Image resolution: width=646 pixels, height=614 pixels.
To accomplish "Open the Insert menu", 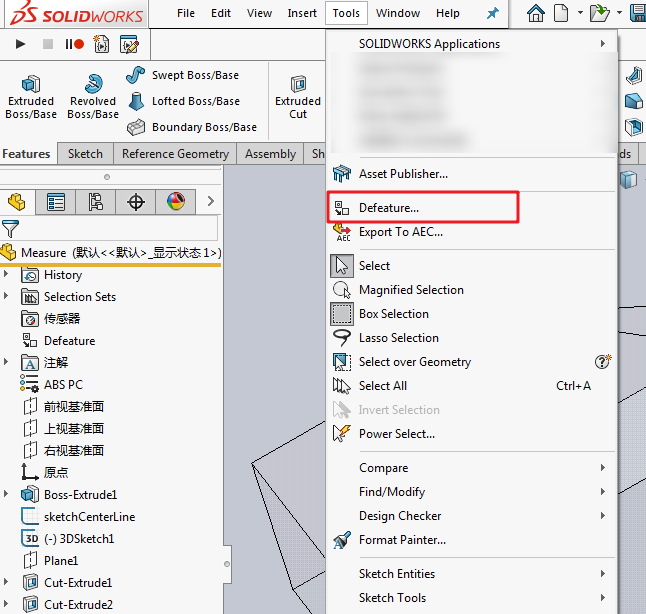I will coord(302,13).
